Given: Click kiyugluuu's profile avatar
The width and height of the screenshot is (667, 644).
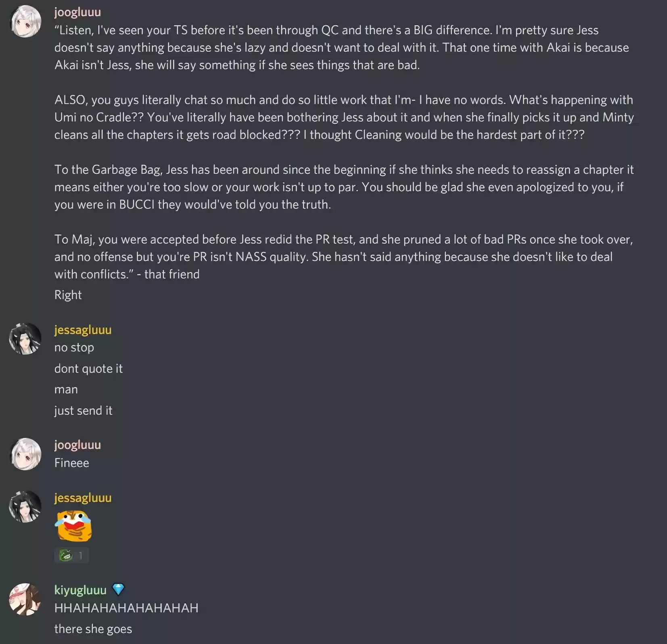Looking at the screenshot, I should tap(25, 599).
